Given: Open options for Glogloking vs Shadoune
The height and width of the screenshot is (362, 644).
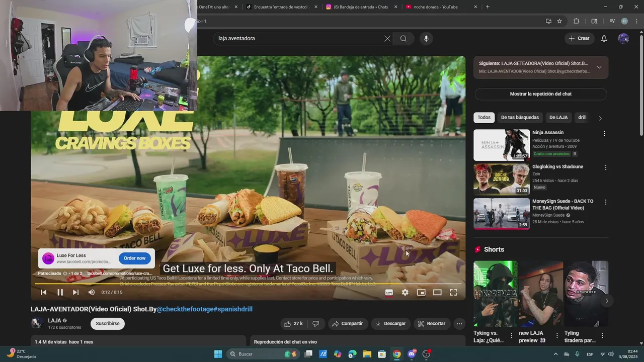Looking at the screenshot, I should [605, 167].
